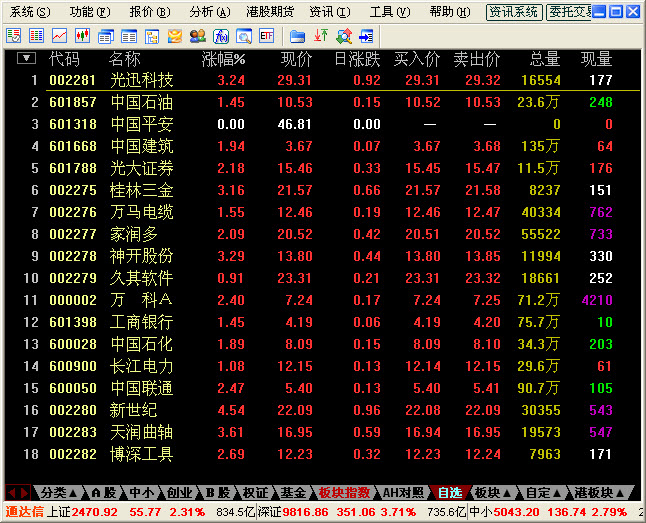Open the 港股期货 menu
This screenshot has height=523, width=646.
[270, 12]
